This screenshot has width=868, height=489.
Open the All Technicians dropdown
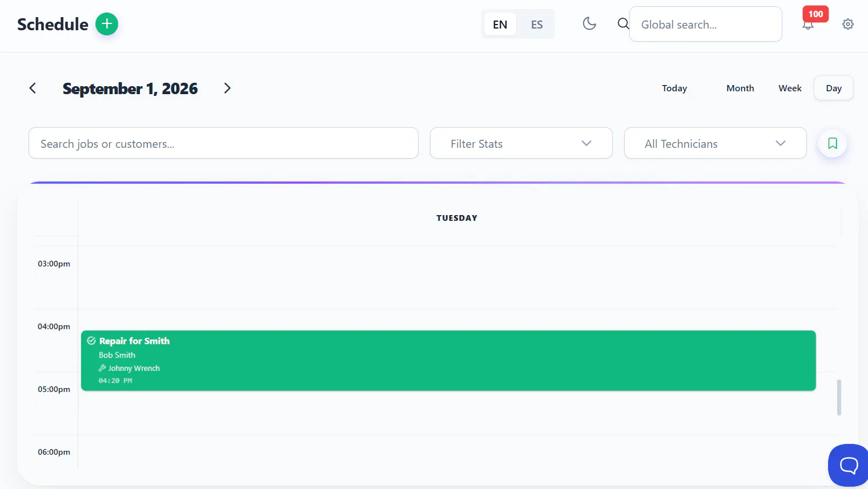coord(715,143)
